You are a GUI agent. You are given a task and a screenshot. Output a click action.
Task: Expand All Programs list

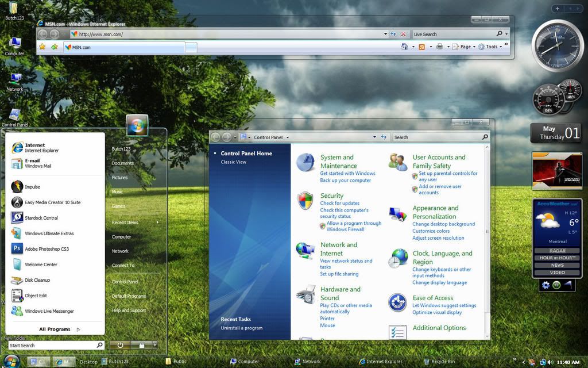click(59, 329)
